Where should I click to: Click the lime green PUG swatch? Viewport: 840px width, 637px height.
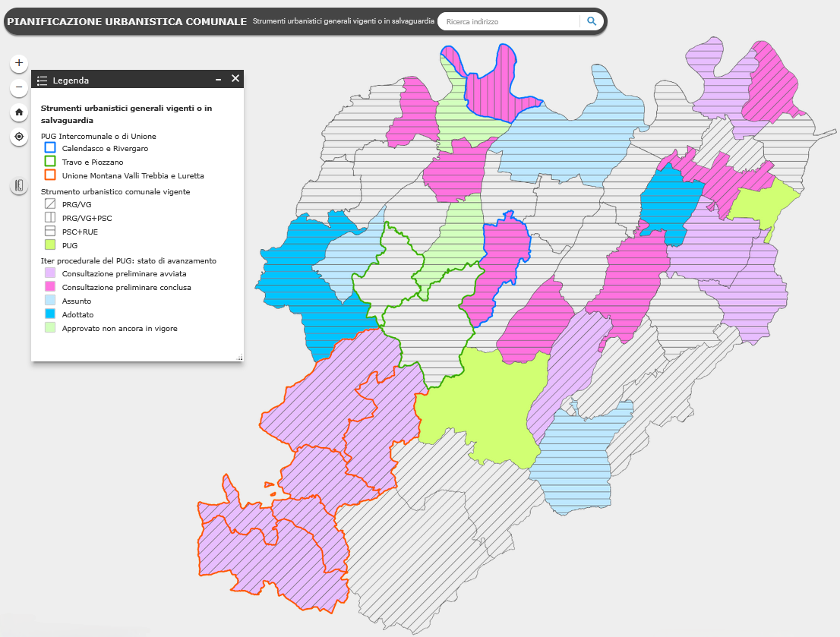[50, 245]
